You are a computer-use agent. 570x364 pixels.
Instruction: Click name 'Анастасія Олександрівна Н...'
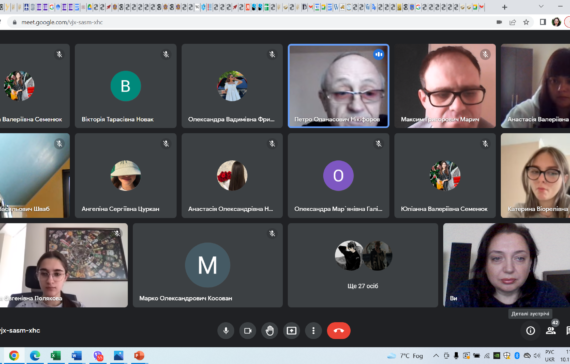click(x=230, y=209)
